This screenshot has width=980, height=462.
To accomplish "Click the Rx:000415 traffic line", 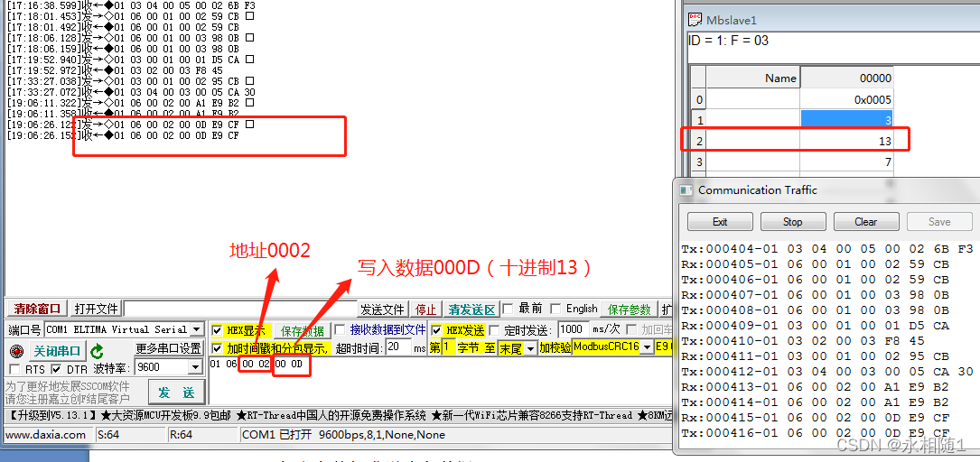I will 816,418.
